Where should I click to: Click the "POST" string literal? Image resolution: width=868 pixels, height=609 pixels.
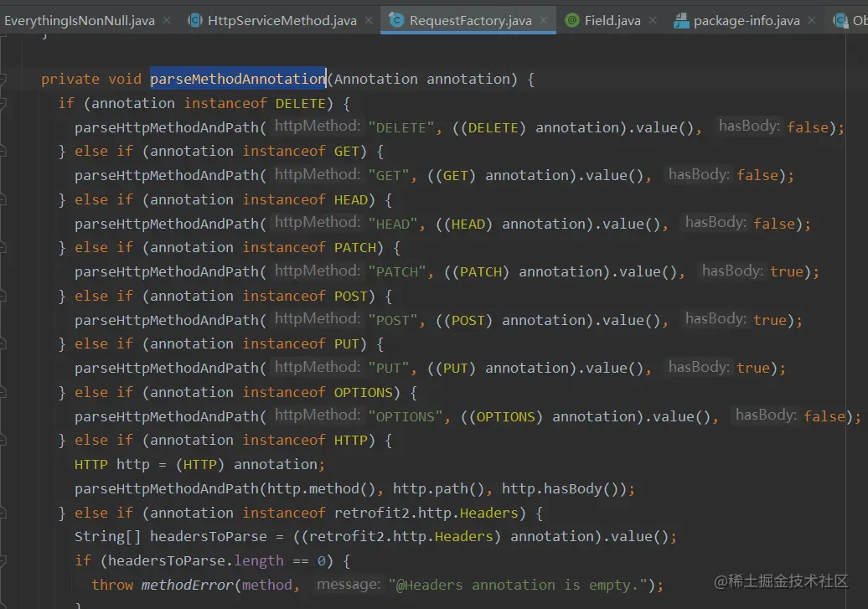[392, 320]
